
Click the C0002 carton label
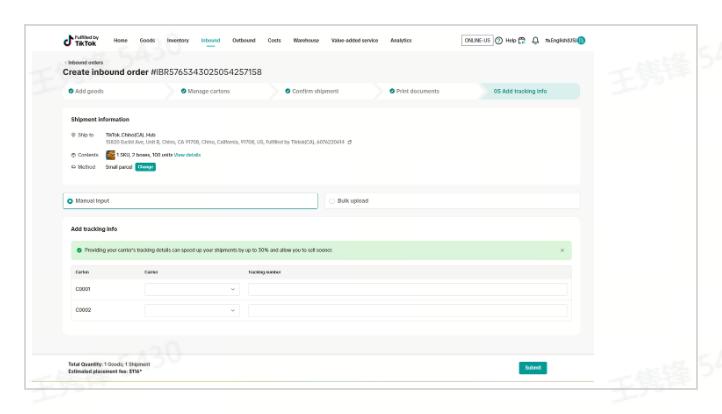(83, 310)
